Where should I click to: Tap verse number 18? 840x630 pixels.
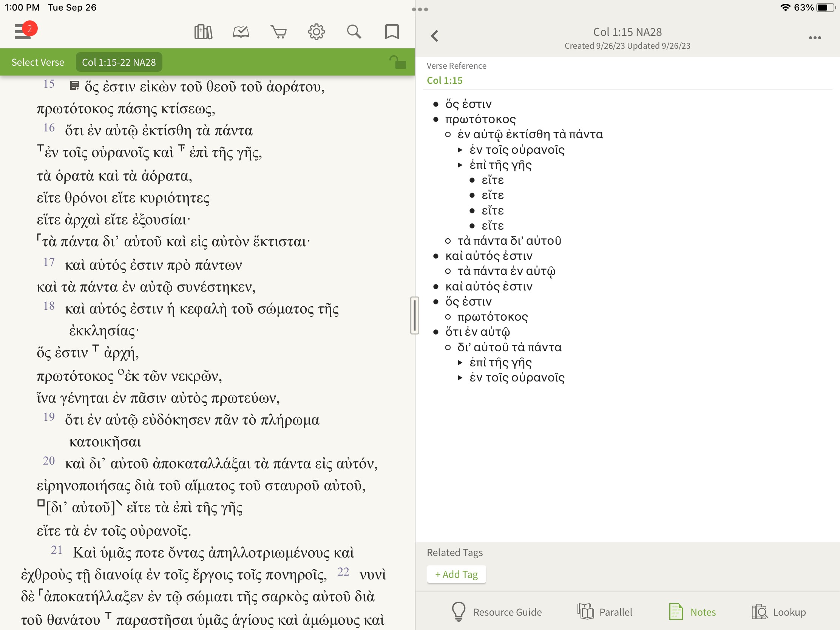point(49,306)
